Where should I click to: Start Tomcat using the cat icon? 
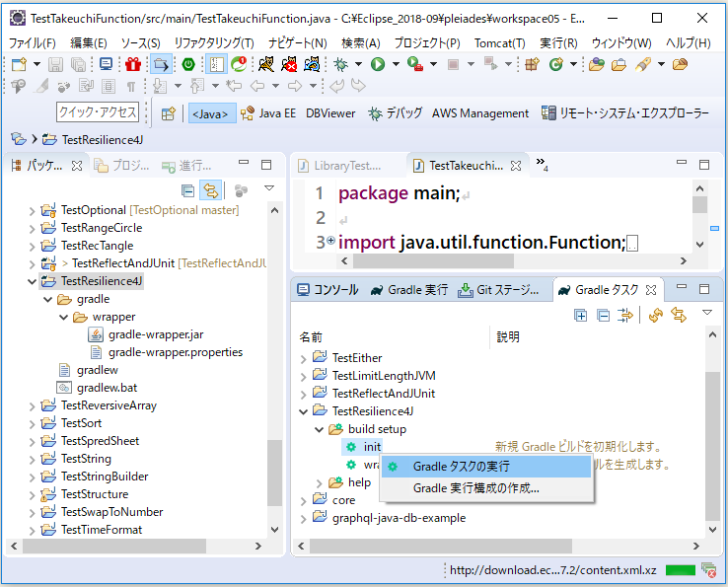266,64
